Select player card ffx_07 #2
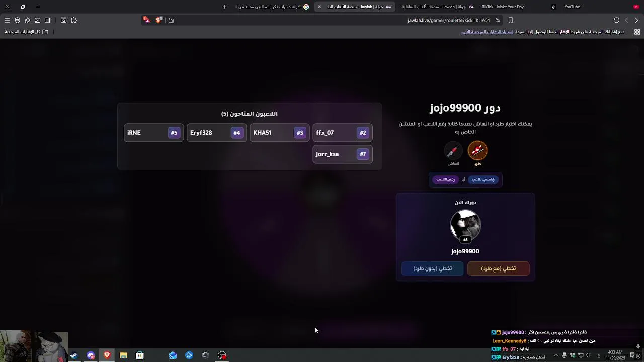 tap(343, 133)
